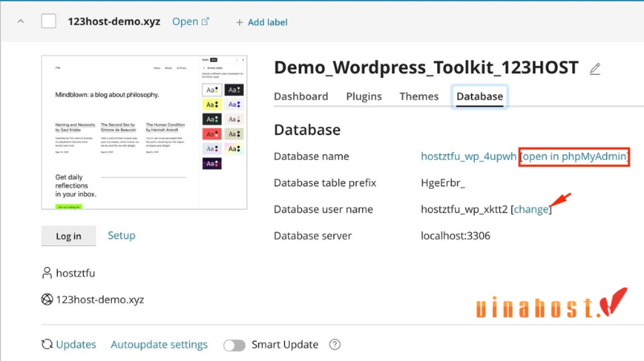This screenshot has height=361, width=644.
Task: Click the 123host-demo.xyz domain under owner
Action: click(x=100, y=300)
